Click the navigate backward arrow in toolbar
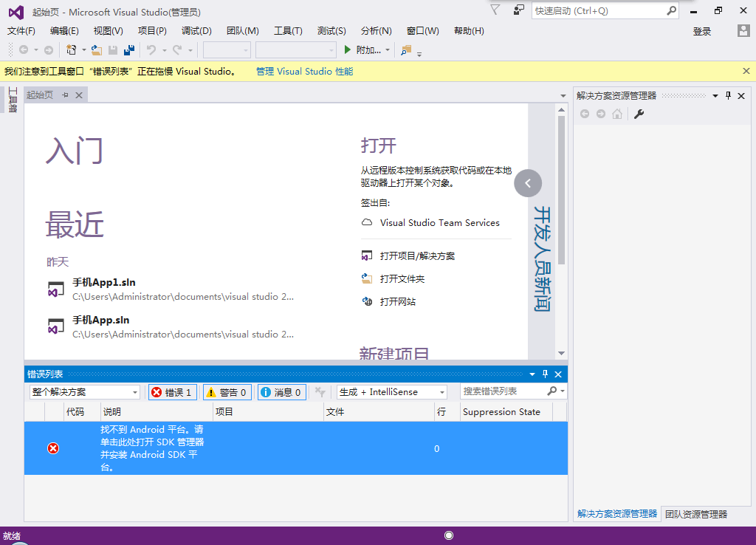This screenshot has height=545, width=756. coord(24,49)
